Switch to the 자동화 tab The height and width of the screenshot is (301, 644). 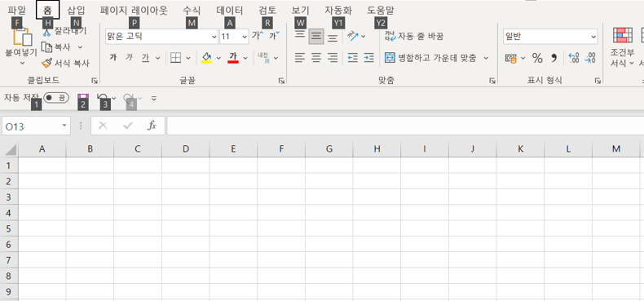tap(338, 11)
